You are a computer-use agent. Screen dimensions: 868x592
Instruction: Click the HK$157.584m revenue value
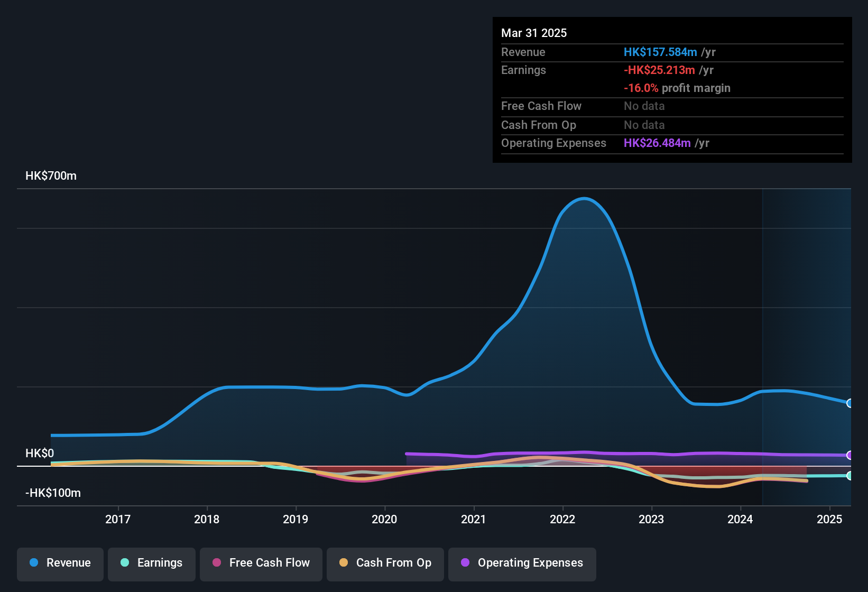(660, 52)
